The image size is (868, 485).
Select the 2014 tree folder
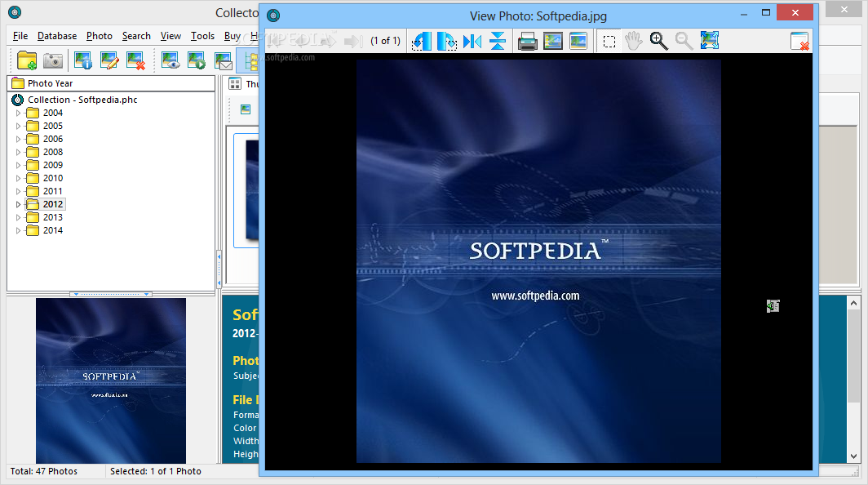click(x=52, y=230)
